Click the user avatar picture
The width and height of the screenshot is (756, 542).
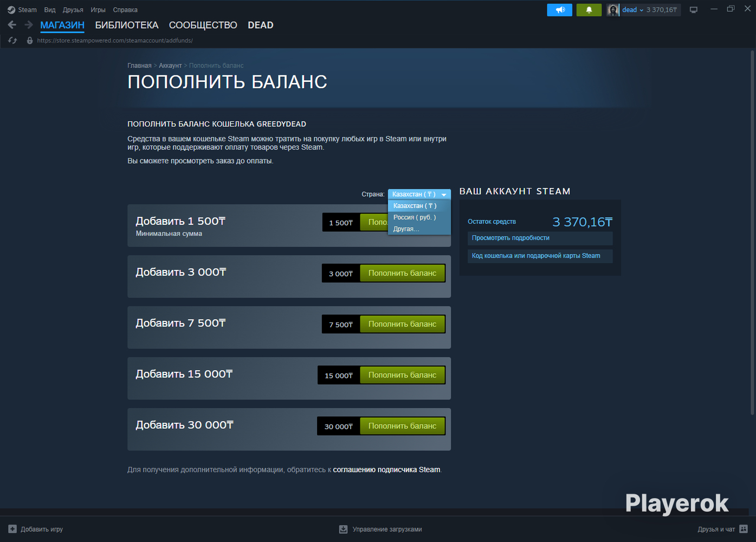point(613,10)
